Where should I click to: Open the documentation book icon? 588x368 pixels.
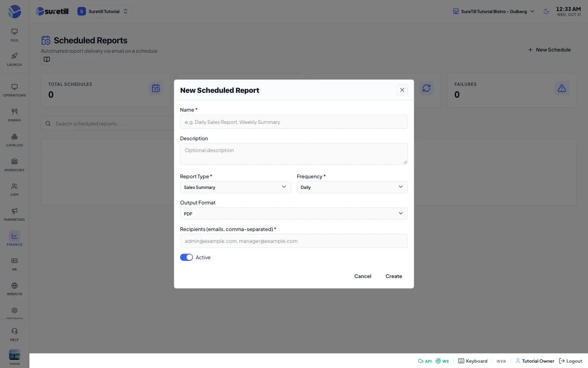click(x=47, y=60)
